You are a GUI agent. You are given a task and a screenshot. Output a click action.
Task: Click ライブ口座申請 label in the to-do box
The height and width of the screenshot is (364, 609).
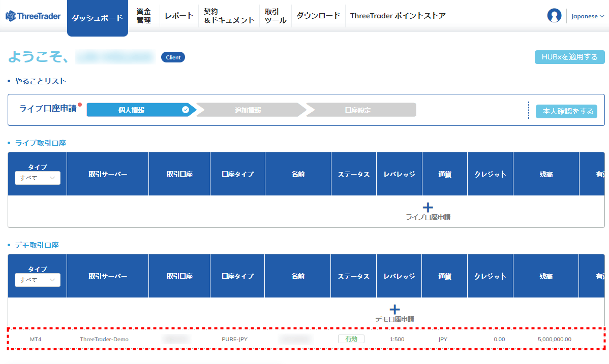[48, 109]
